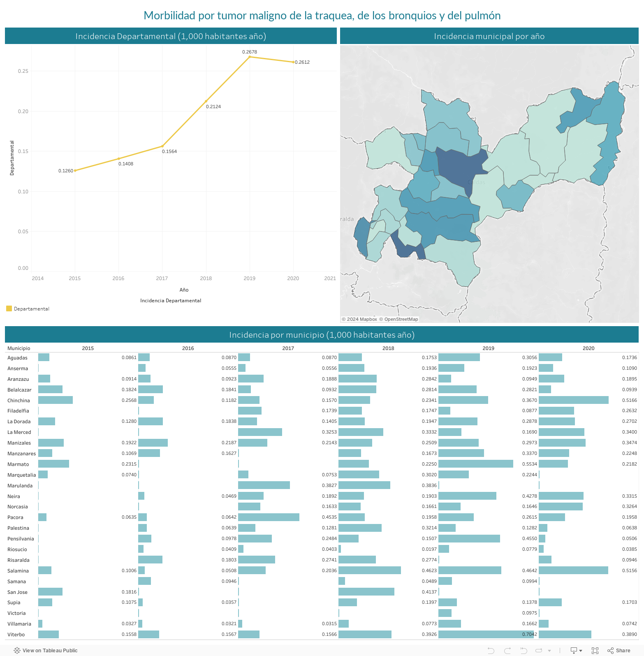
Task: Click the Share button
Action: click(x=619, y=650)
